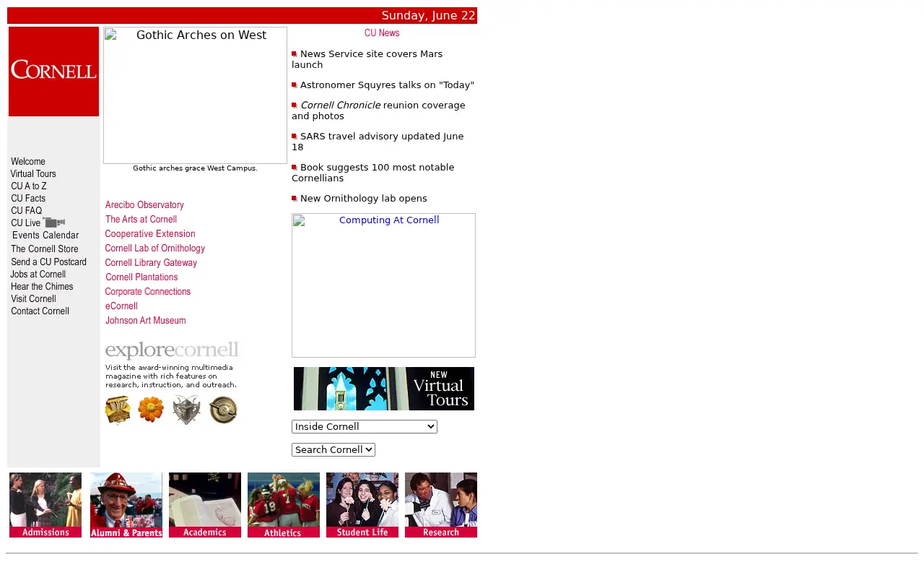
Task: Open the Arecibo Observatory link
Action: tap(144, 205)
